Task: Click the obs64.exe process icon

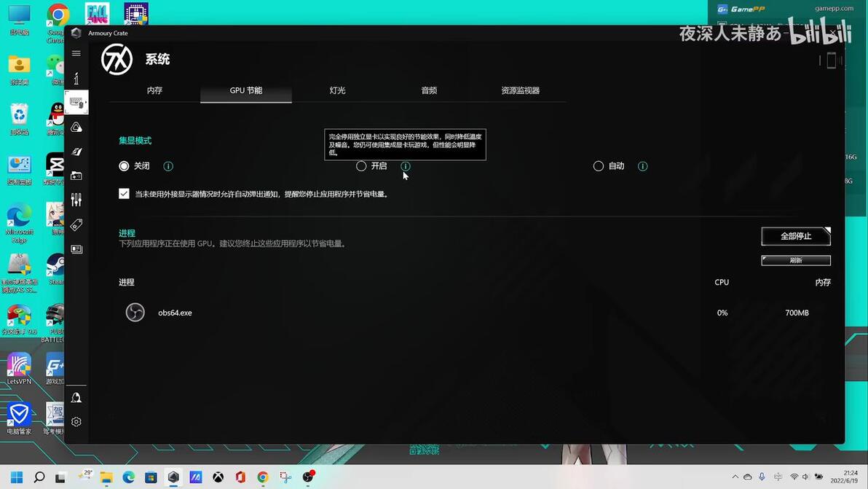Action: [x=135, y=313]
